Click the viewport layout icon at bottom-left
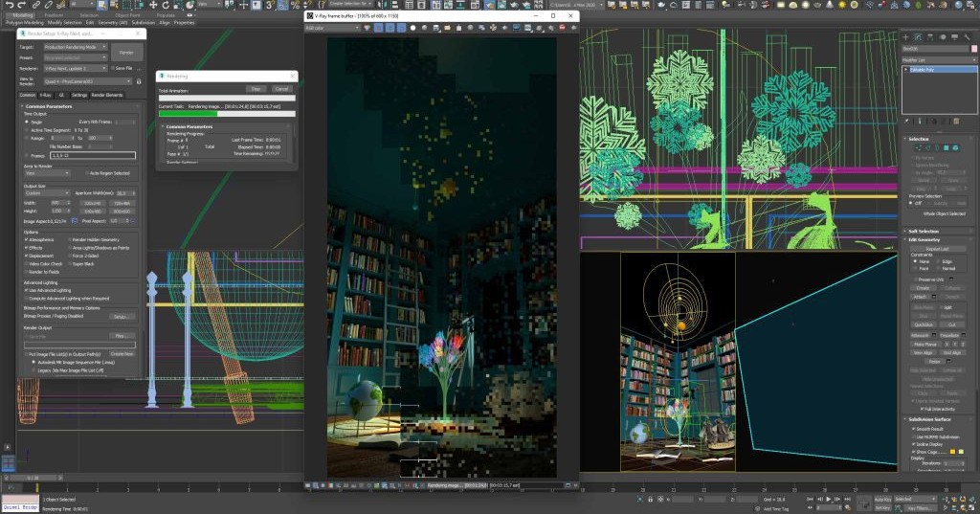Viewport: 980px width, 514px height. pyautogui.click(x=8, y=463)
